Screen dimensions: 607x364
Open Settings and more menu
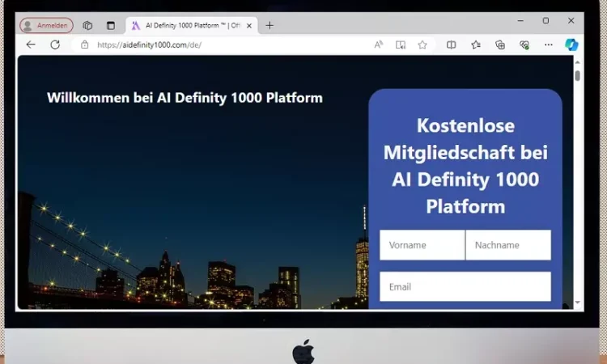(x=548, y=44)
